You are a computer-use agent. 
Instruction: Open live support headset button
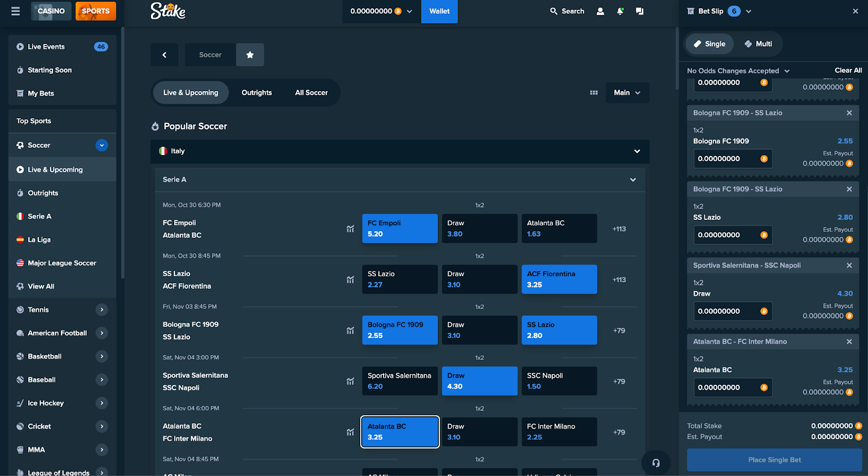tap(656, 463)
